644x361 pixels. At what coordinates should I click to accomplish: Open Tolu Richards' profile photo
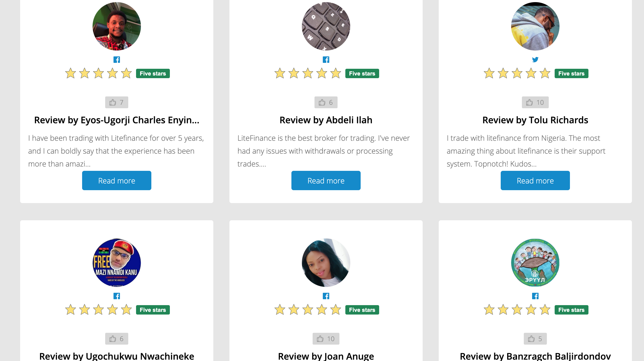(x=535, y=26)
